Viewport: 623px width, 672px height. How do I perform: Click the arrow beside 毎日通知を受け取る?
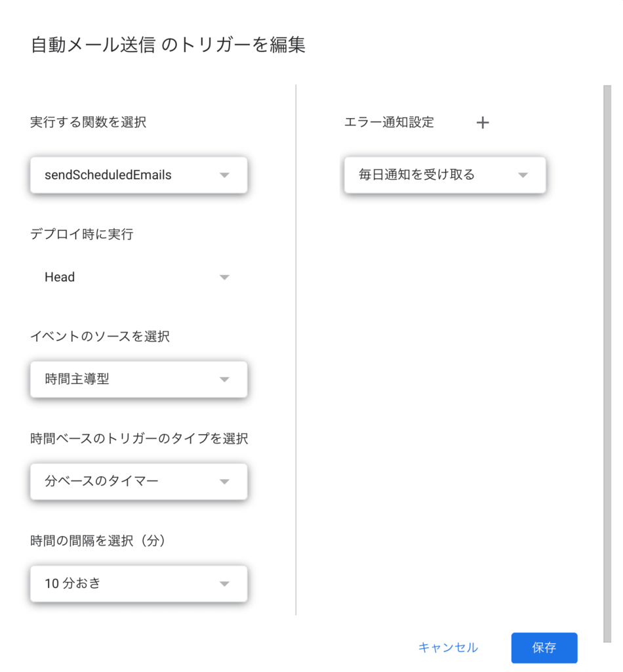pos(523,175)
